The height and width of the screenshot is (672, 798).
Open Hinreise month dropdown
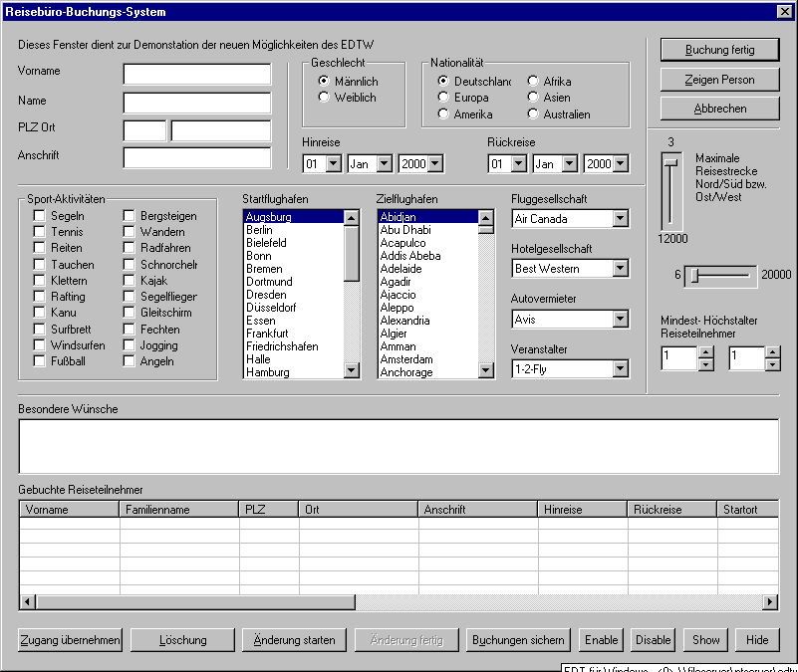coord(383,164)
